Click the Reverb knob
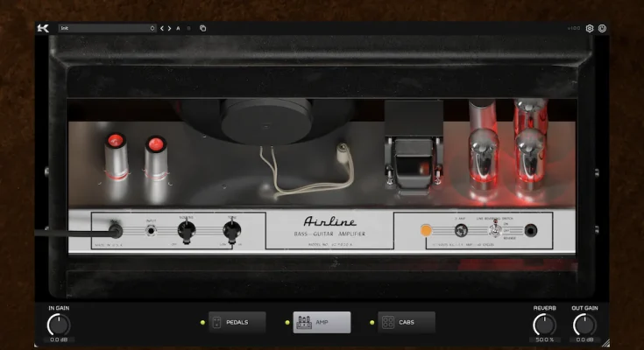Viewport: 644px width, 350px height. [545, 325]
